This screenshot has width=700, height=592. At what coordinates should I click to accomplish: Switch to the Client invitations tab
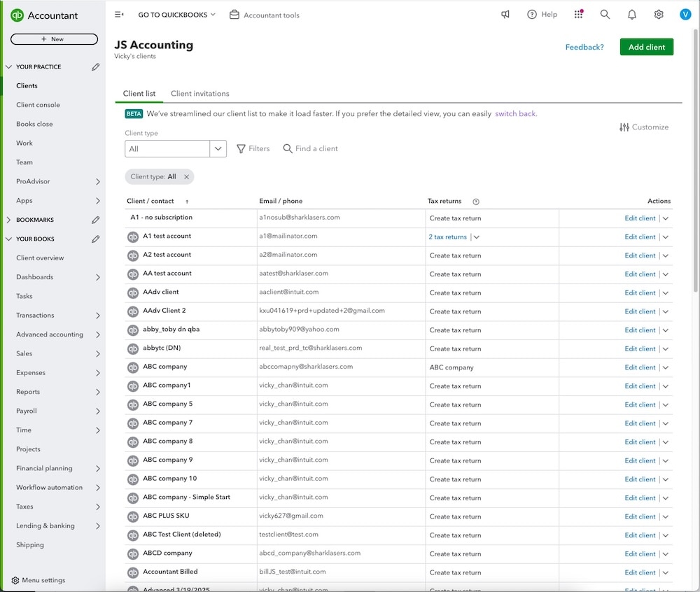click(x=199, y=93)
